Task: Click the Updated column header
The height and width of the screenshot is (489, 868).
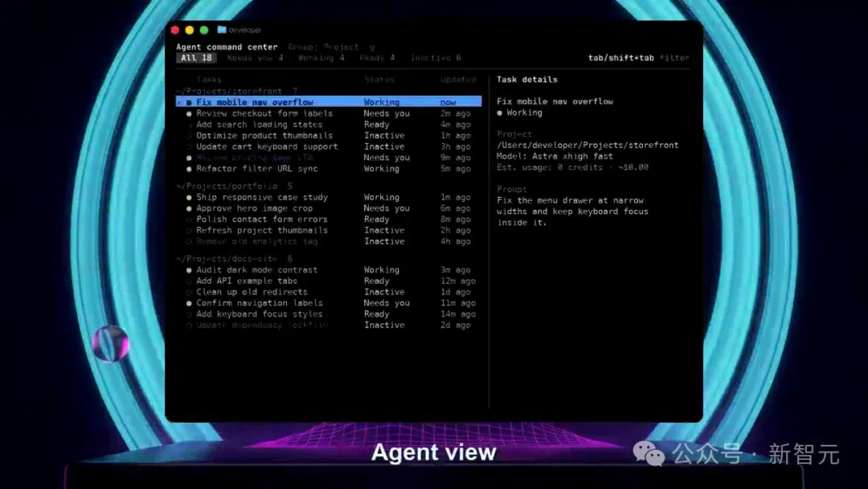Action: pos(458,80)
